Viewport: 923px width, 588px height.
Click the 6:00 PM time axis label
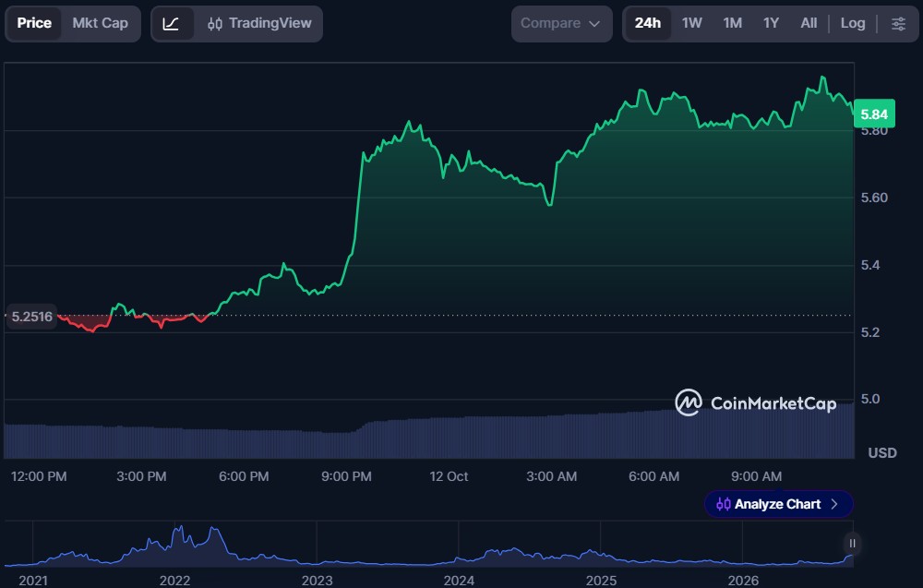coord(244,476)
